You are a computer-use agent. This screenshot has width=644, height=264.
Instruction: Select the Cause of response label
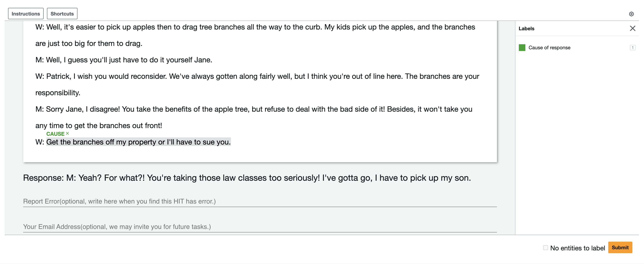coord(549,48)
